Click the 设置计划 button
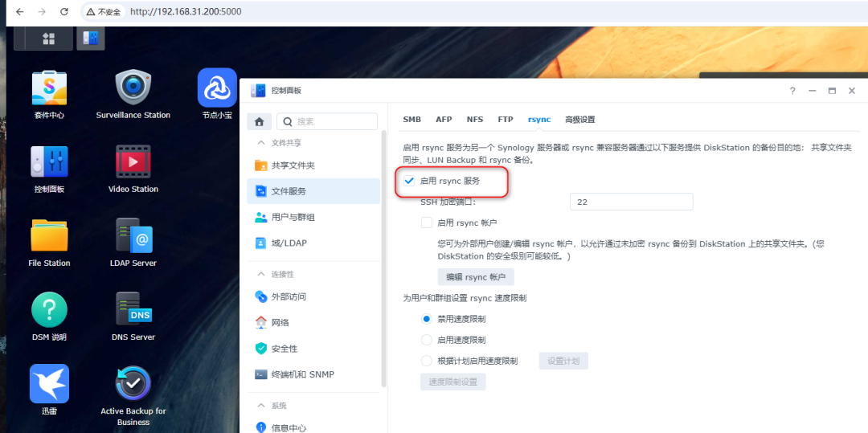 (563, 362)
